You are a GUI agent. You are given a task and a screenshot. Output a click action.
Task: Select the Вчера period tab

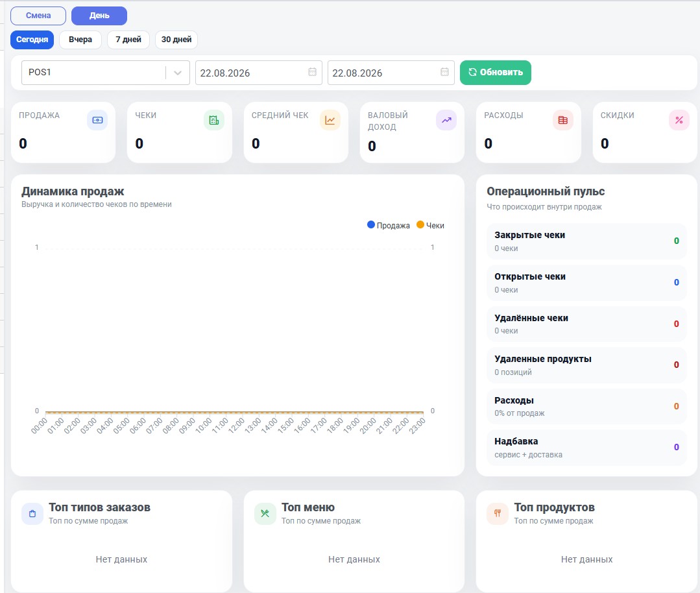(x=80, y=40)
